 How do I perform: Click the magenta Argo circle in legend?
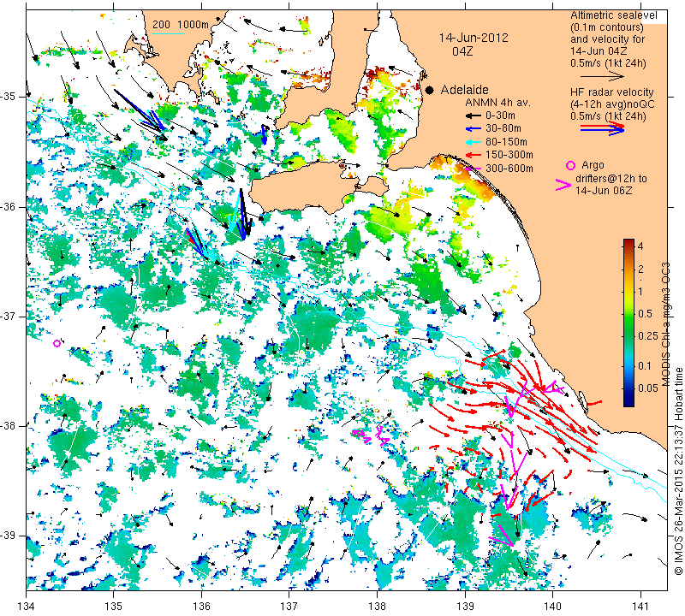pos(570,165)
